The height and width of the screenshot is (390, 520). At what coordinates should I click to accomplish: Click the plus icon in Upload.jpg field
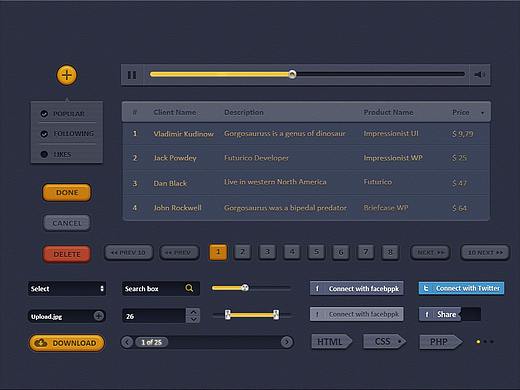(x=99, y=316)
